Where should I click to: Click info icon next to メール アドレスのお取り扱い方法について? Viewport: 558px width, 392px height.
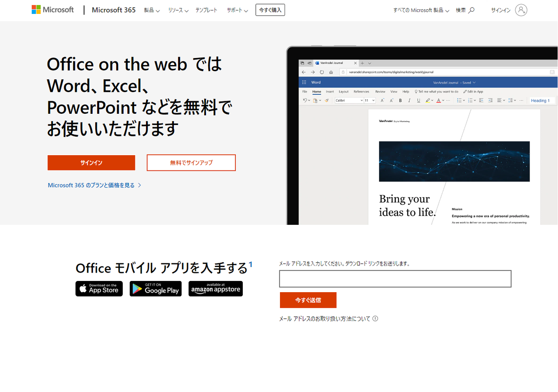(x=375, y=319)
